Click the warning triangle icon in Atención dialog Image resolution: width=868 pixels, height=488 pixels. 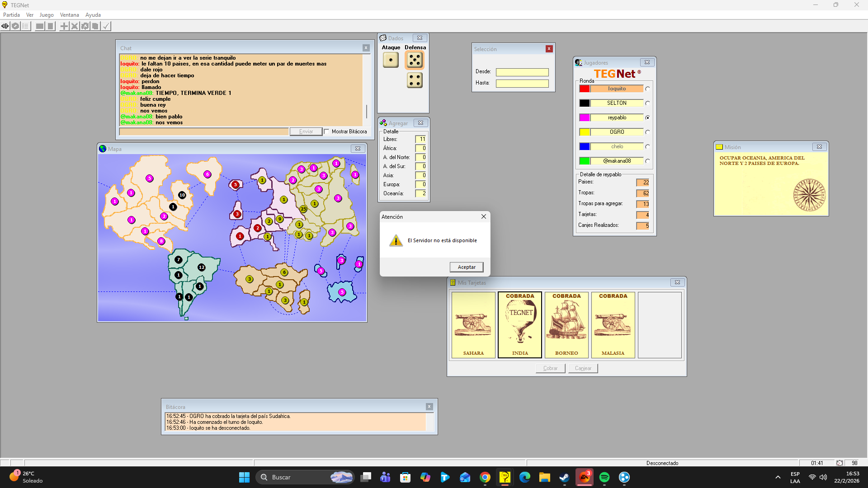pyautogui.click(x=396, y=240)
